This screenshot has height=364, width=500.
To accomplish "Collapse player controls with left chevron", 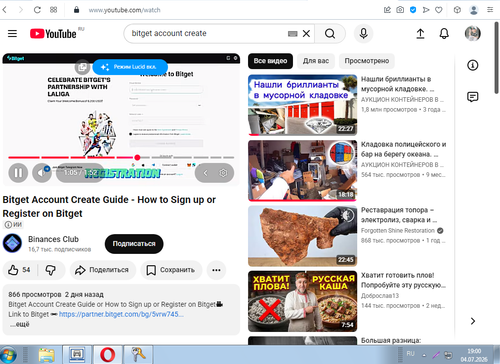I will [206, 173].
